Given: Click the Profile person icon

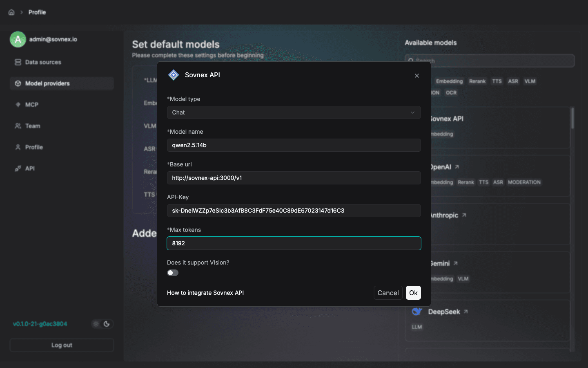Looking at the screenshot, I should coord(18,147).
